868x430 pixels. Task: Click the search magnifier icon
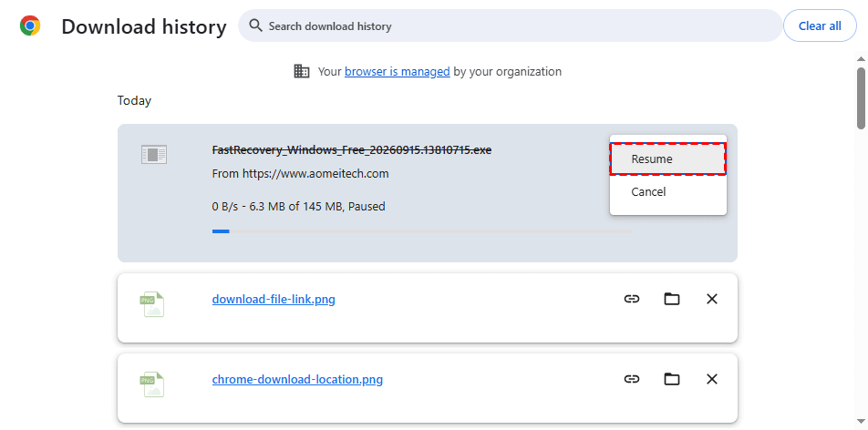coord(255,26)
